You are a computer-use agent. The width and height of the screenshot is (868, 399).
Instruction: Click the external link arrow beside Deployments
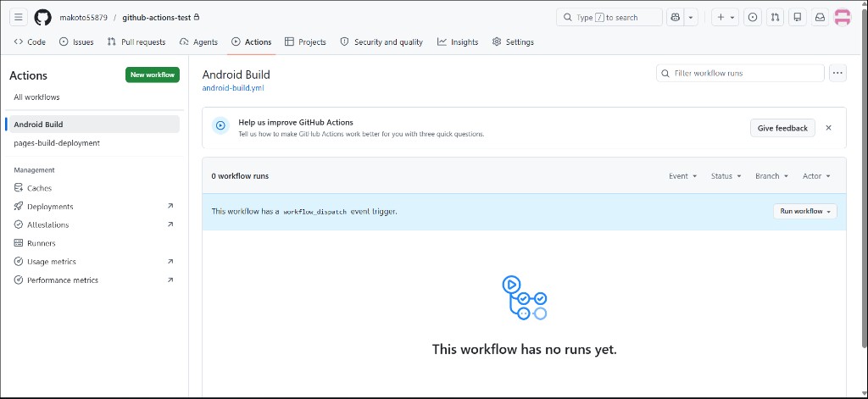tap(170, 206)
